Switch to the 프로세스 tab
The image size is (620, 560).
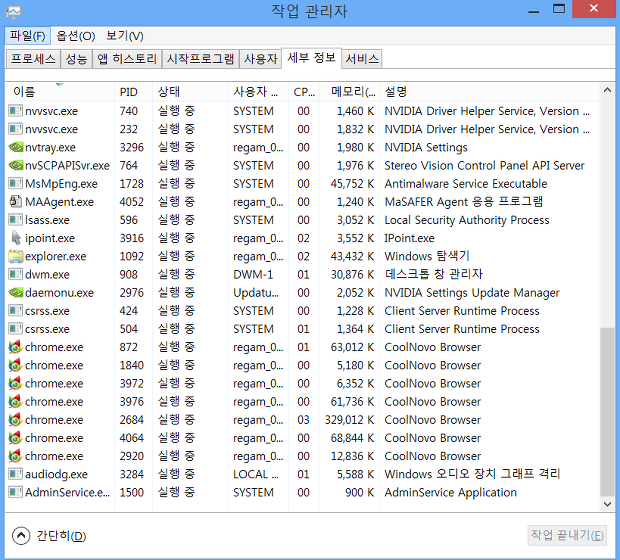click(x=33, y=59)
